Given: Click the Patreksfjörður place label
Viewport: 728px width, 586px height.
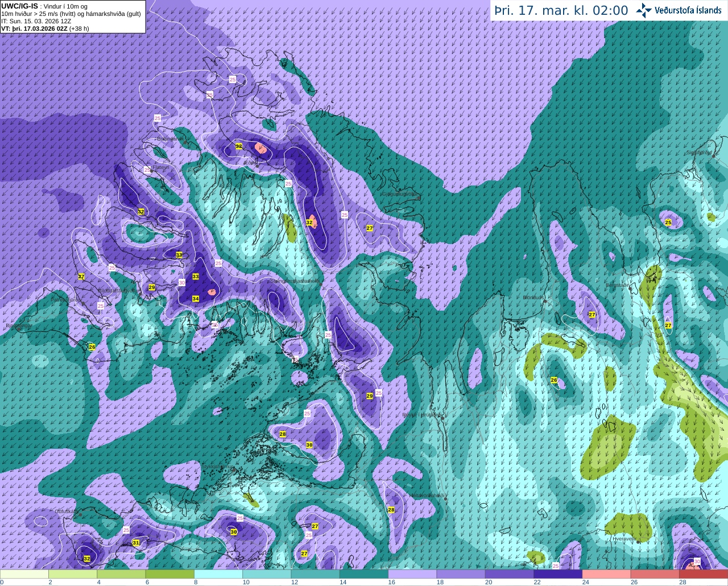Looking at the screenshot, I should 67,300.
